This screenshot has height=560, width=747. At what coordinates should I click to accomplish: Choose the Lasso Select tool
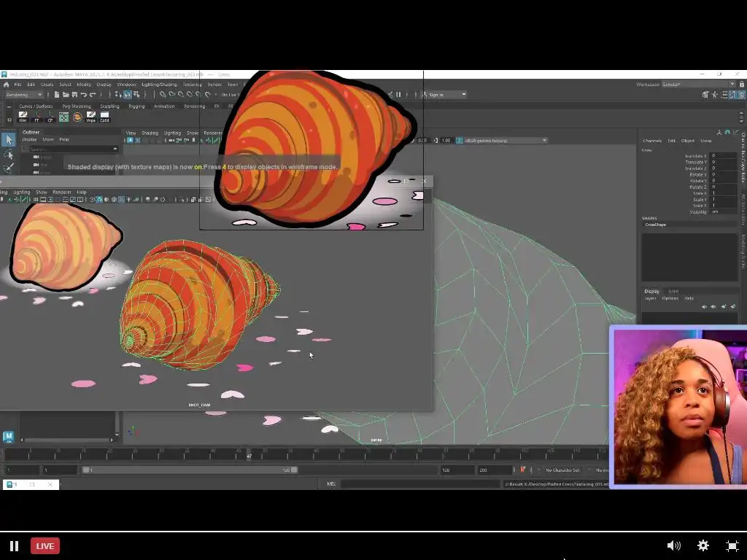coord(9,154)
